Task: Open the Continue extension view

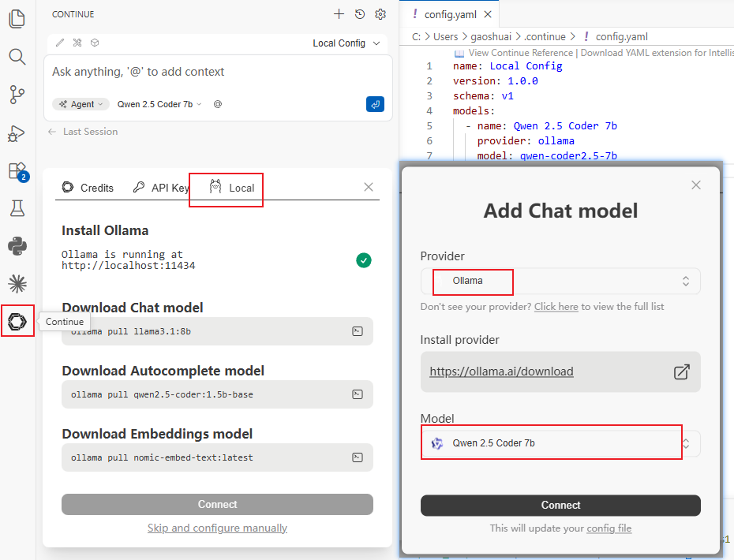Action: coord(17,322)
